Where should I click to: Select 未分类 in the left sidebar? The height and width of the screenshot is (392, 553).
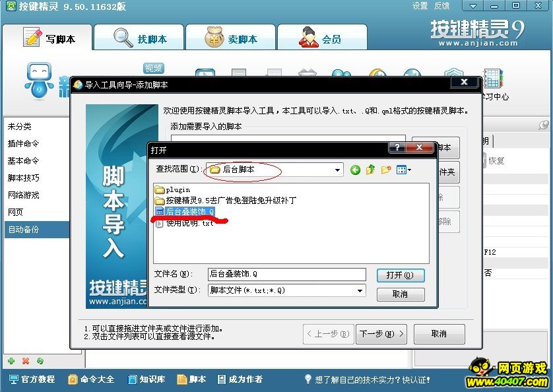point(37,126)
